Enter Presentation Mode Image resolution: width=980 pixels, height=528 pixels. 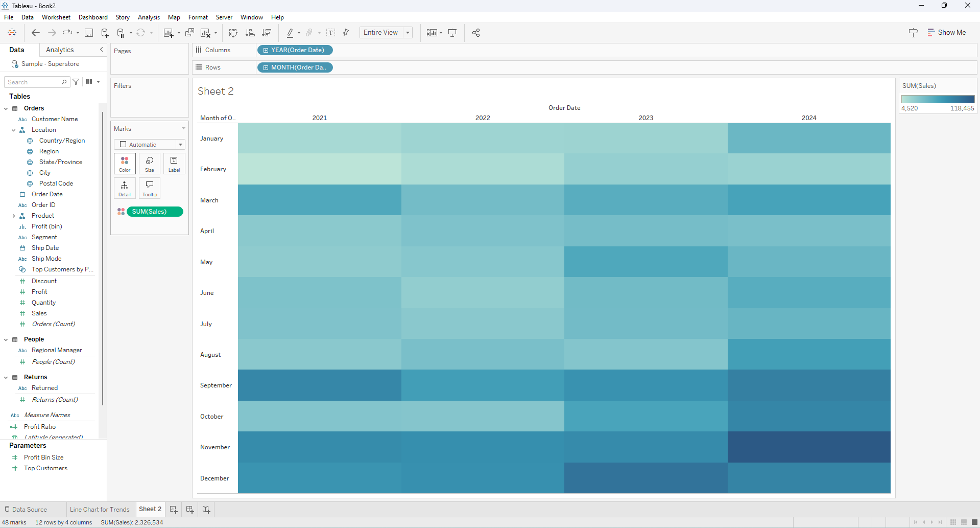[x=452, y=33]
